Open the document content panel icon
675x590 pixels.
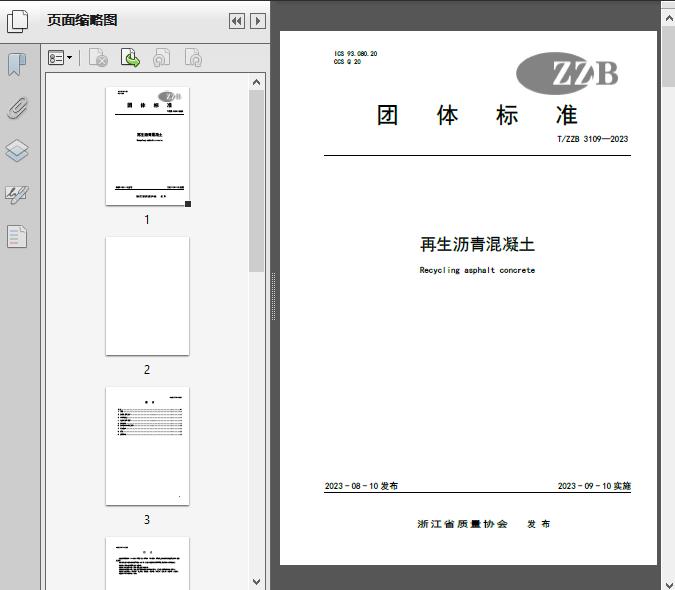(x=17, y=237)
